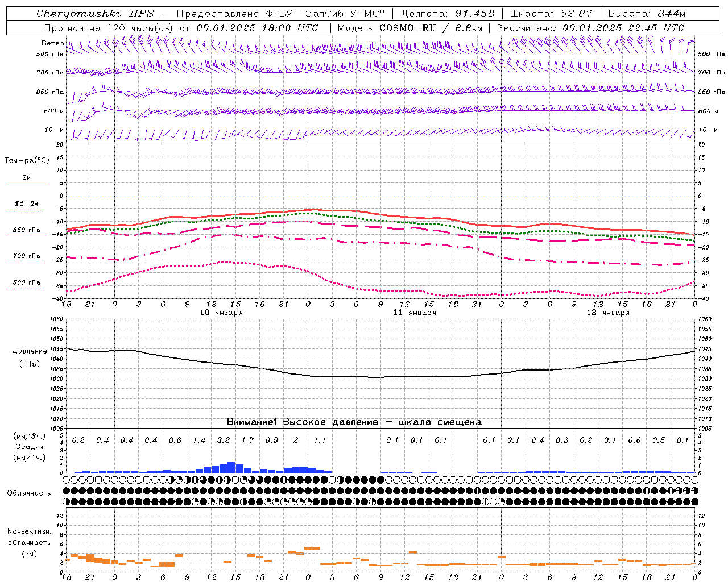728x582 pixels.
Task: Select the latitude value 'Широта: 52.87'
Action: click(x=551, y=14)
